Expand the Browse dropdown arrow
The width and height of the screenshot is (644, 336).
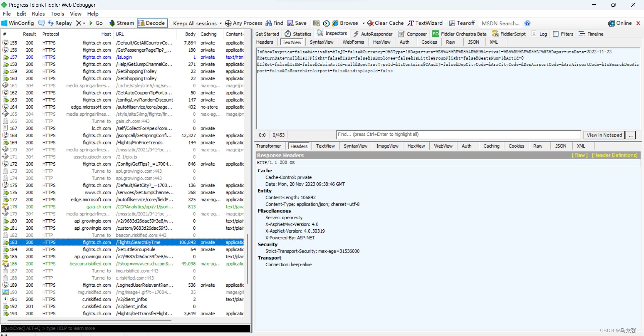[363, 23]
